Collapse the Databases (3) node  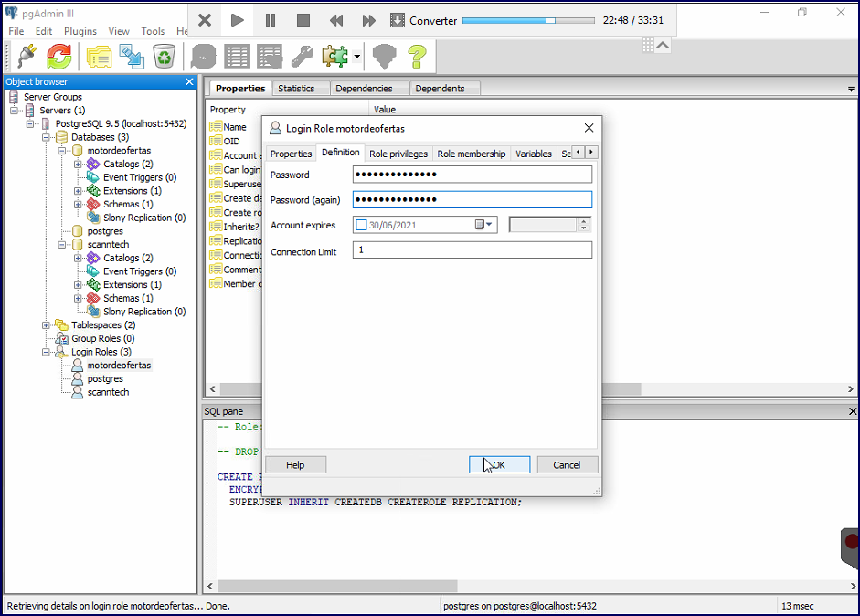coord(46,137)
